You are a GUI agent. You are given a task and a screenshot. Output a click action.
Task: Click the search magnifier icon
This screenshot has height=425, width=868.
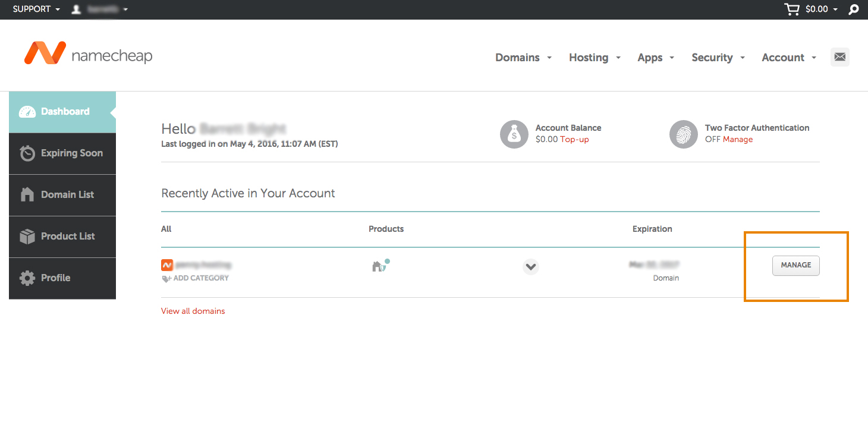(854, 10)
